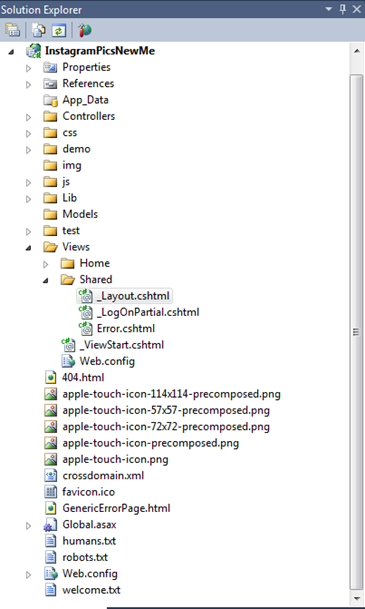This screenshot has width=365, height=609.
Task: Expand the css folder
Action: click(x=28, y=133)
